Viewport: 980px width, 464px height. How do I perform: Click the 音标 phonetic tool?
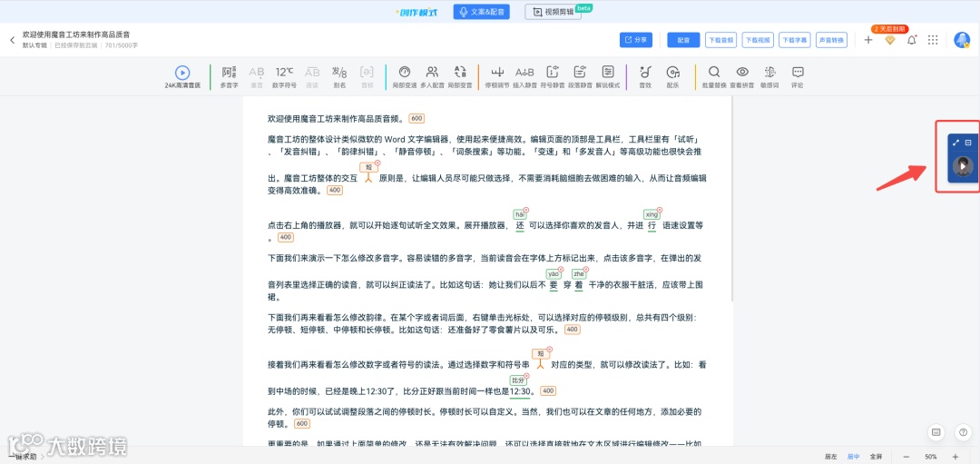coord(367,76)
